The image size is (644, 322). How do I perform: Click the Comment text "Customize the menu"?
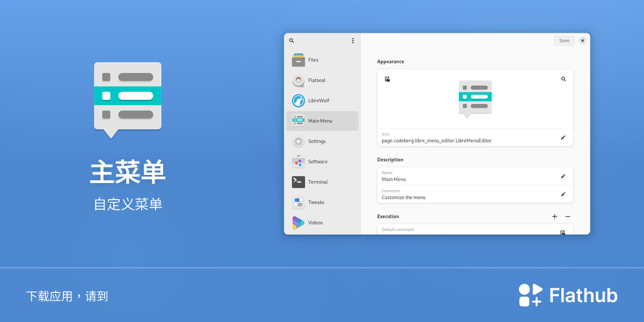(x=404, y=197)
